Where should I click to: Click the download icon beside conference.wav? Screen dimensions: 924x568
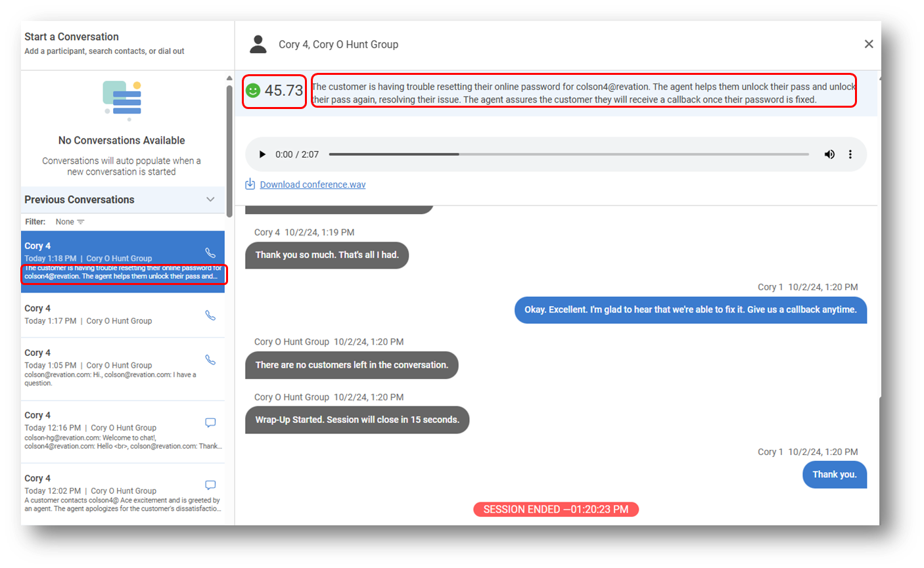tap(250, 184)
